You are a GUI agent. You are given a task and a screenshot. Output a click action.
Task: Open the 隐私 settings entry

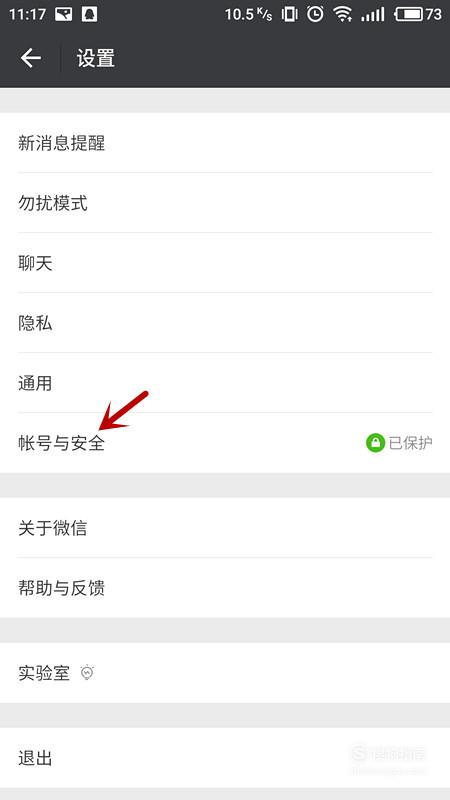pos(225,323)
